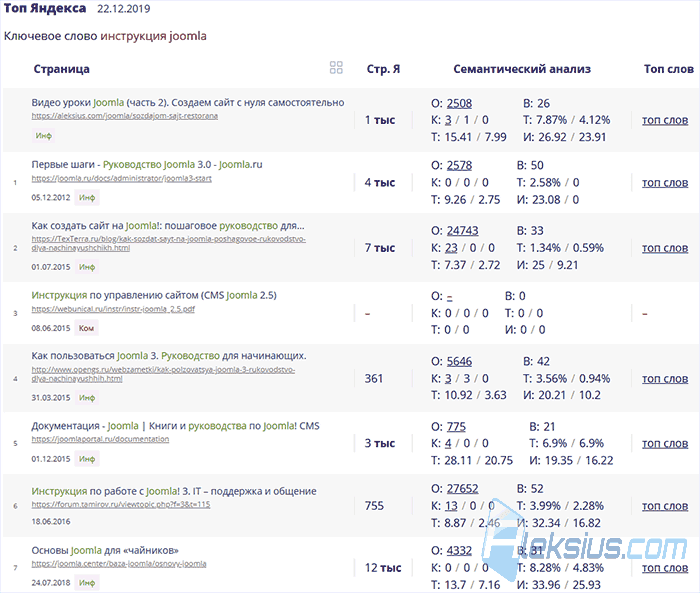Click the word count 2508 link
The width and height of the screenshot is (700, 593).
point(459,103)
